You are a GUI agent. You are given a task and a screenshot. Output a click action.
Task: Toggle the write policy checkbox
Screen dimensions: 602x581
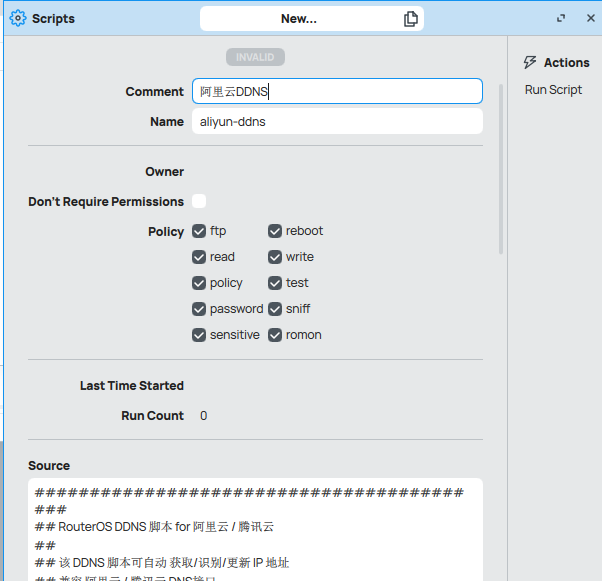pos(275,257)
